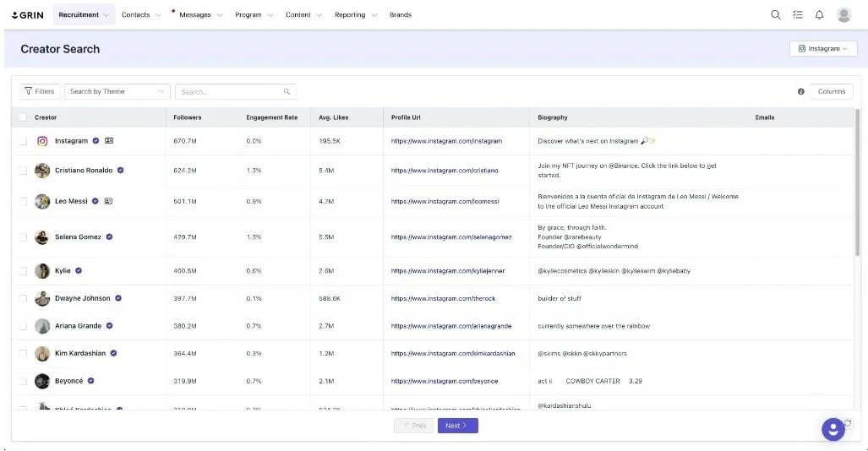Click the Emails column header
Viewport: 868px width, 451px height.
coord(765,117)
